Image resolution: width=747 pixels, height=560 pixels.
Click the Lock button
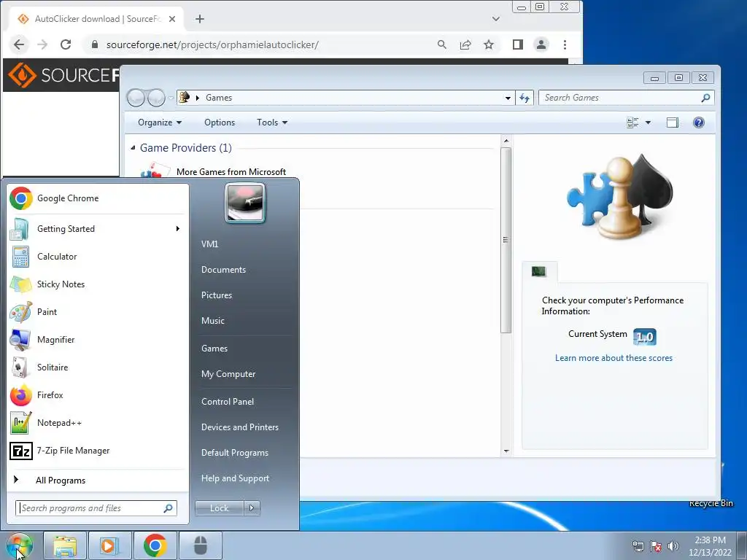[219, 508]
